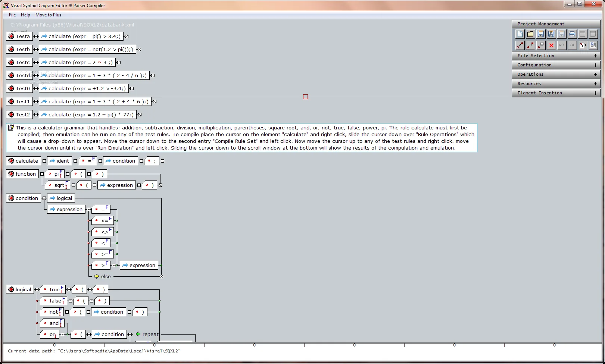Click the gear icon of rule logical
The width and height of the screenshot is (605, 364).
[x=11, y=289]
